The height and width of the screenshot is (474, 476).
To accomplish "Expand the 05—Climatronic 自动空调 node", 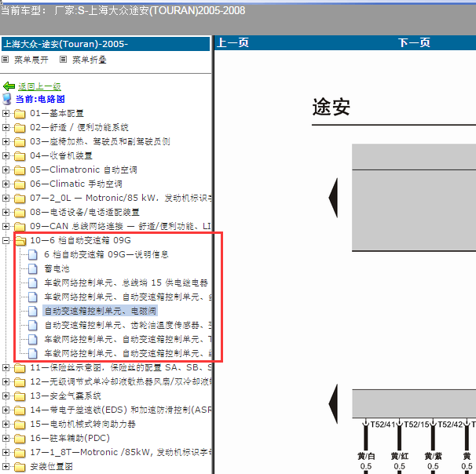I will [x=5, y=170].
